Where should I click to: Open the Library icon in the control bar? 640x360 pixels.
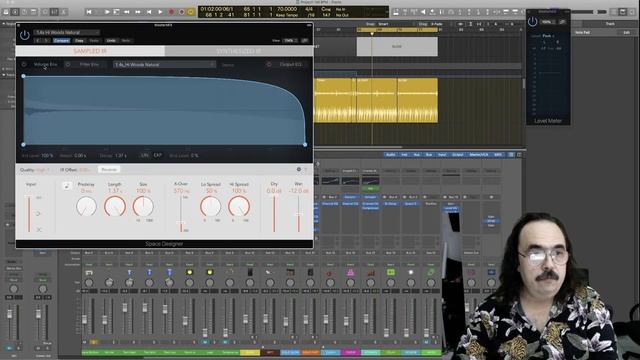click(x=6, y=12)
